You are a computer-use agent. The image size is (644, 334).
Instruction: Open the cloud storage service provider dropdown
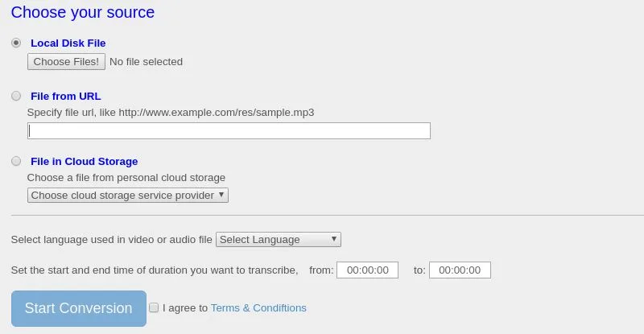pyautogui.click(x=128, y=196)
